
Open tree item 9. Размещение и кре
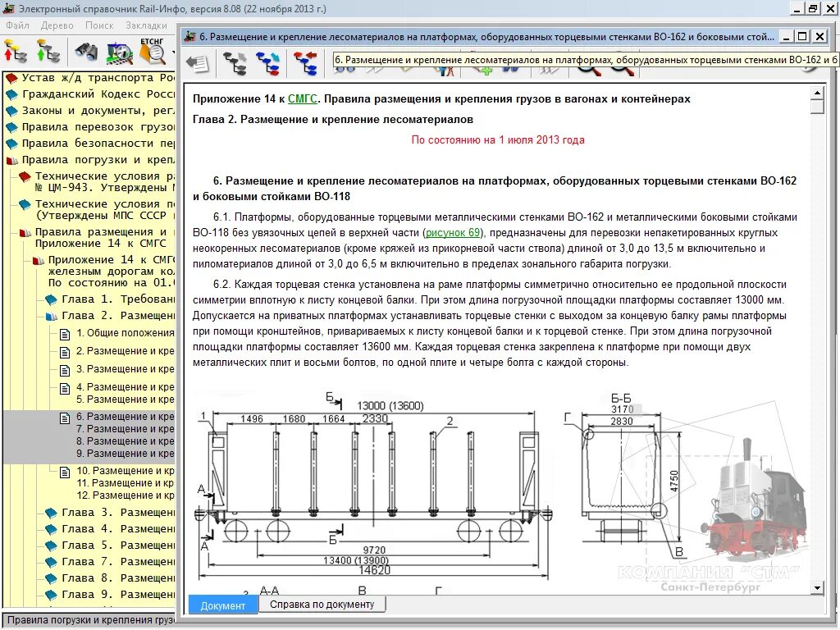click(x=126, y=453)
